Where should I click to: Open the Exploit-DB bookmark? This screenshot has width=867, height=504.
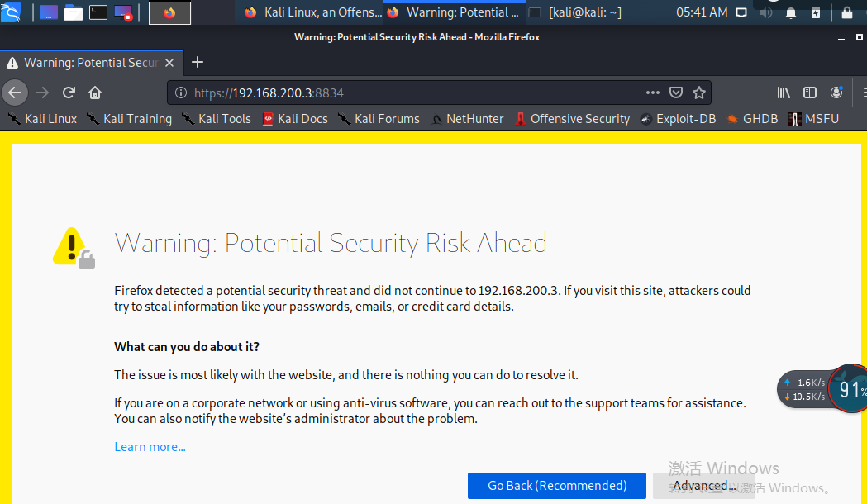[x=678, y=119]
